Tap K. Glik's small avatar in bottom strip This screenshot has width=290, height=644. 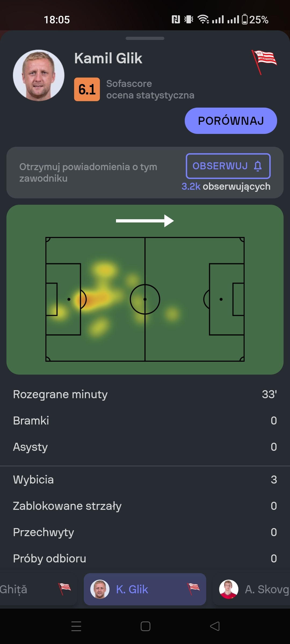[100, 590]
